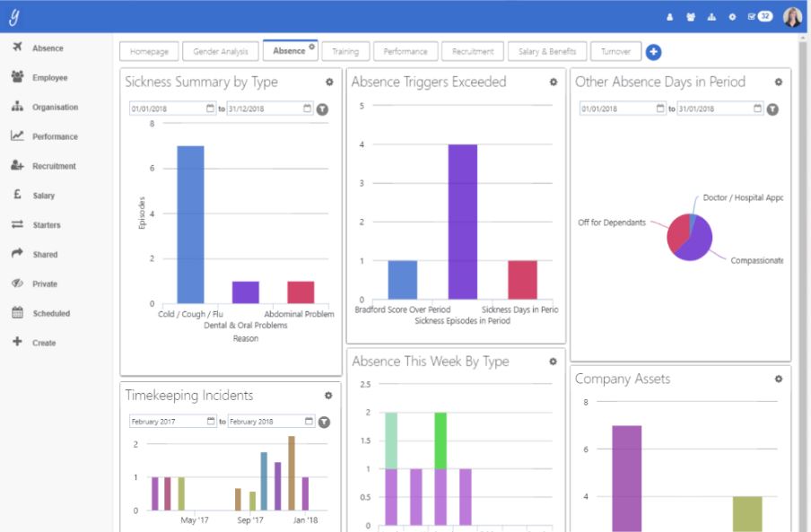Open the single user icon in header
Viewport: 811px width, 532px height.
coord(670,17)
